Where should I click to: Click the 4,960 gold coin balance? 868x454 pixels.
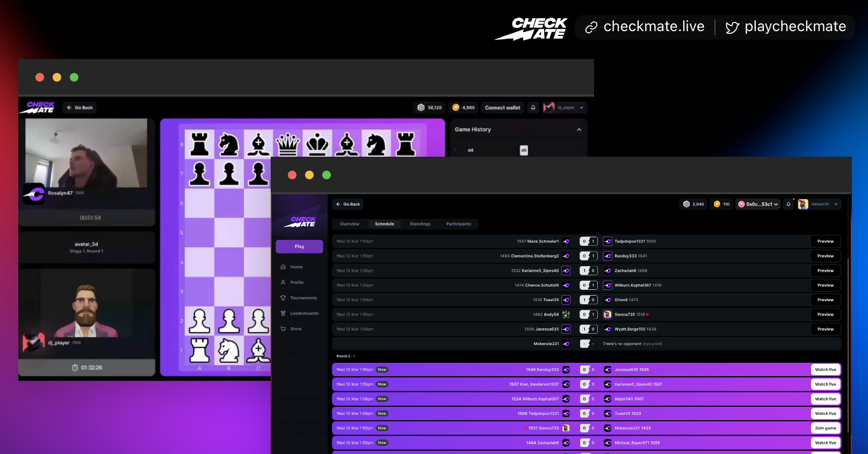click(x=464, y=108)
